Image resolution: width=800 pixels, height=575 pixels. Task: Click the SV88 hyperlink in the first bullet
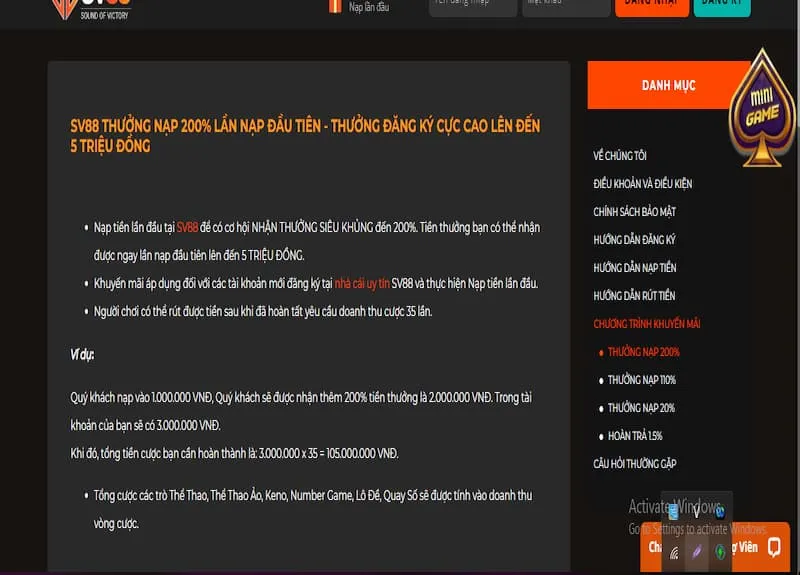click(187, 227)
